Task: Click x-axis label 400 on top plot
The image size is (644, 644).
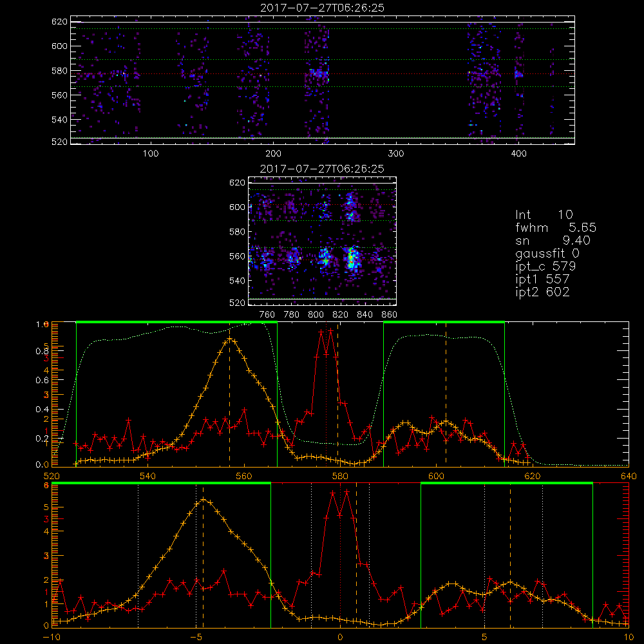Action: point(518,154)
